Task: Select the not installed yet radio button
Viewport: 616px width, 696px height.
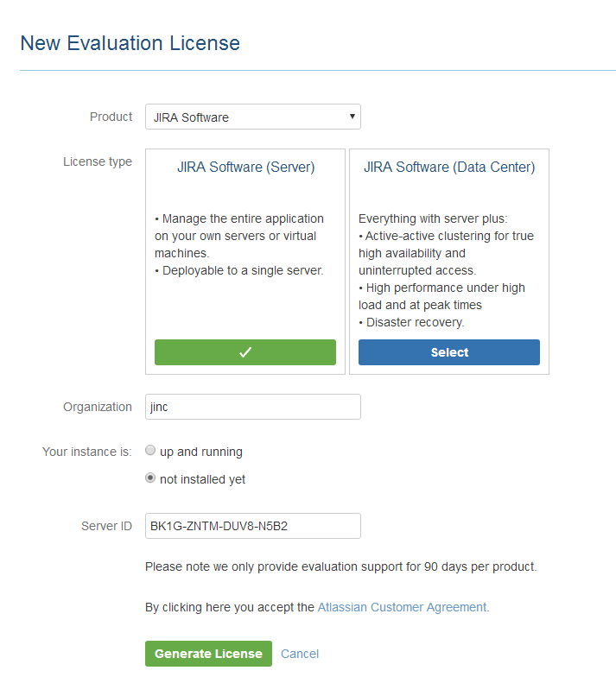Action: click(150, 478)
